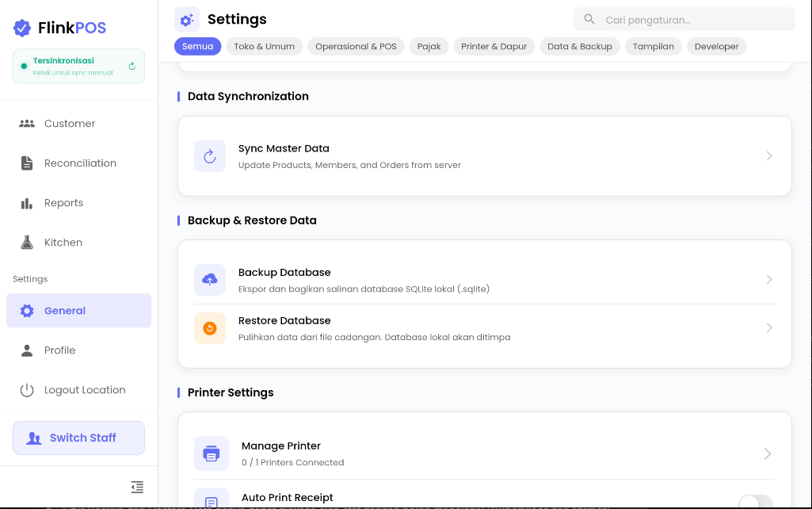This screenshot has width=812, height=509.
Task: Click the Backup Database cloud upload icon
Action: (210, 280)
